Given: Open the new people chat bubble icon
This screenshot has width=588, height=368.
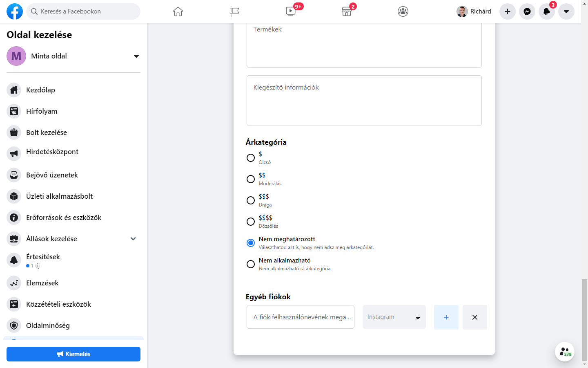Looking at the screenshot, I should click(x=565, y=352).
